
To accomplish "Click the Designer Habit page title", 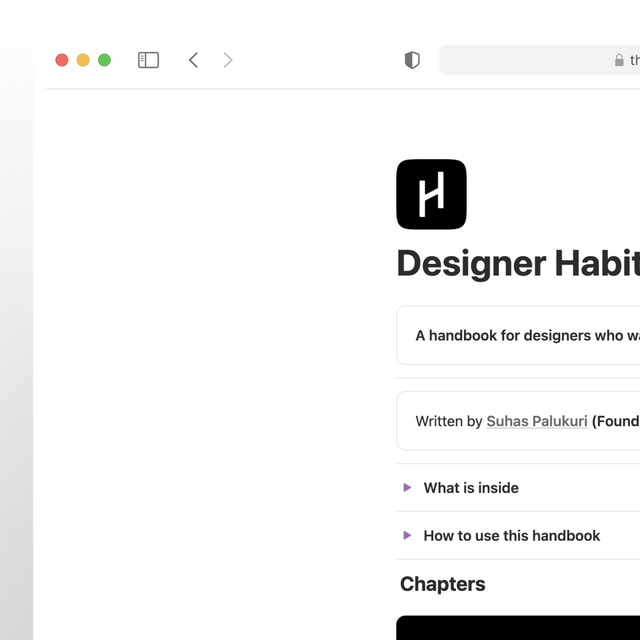I will click(518, 264).
